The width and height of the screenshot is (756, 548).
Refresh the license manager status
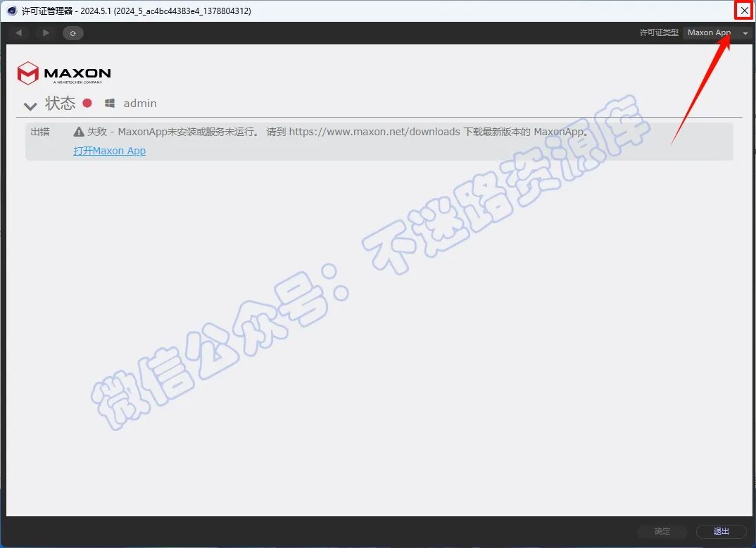pos(73,33)
